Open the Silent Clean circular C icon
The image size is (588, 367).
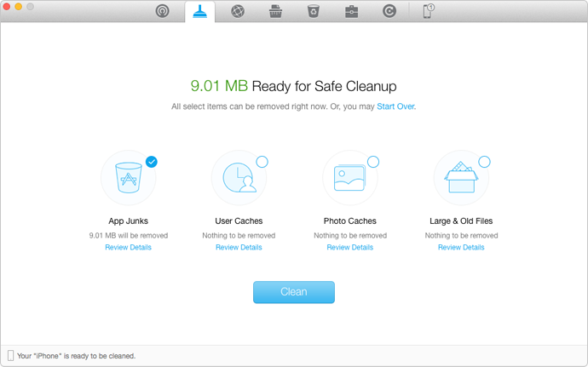click(389, 11)
